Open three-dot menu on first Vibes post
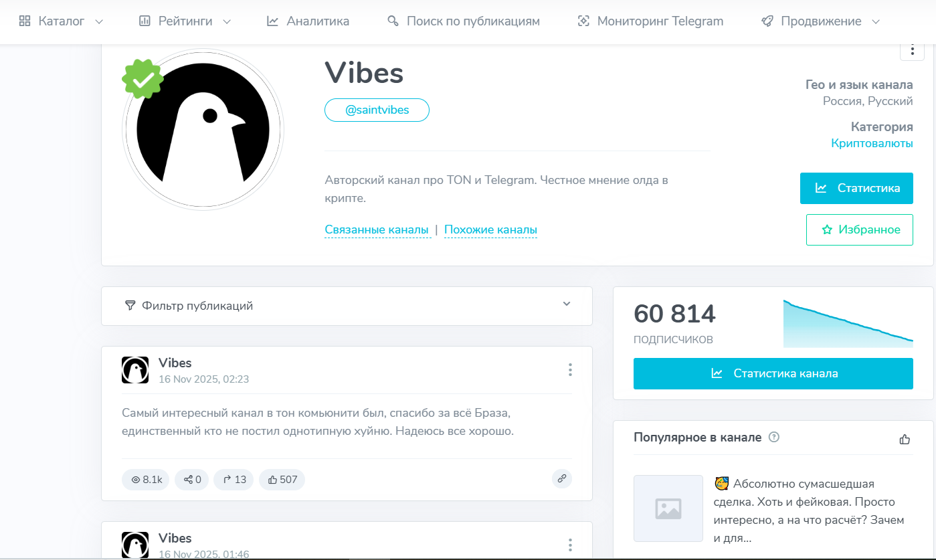This screenshot has height=560, width=936. click(x=570, y=370)
